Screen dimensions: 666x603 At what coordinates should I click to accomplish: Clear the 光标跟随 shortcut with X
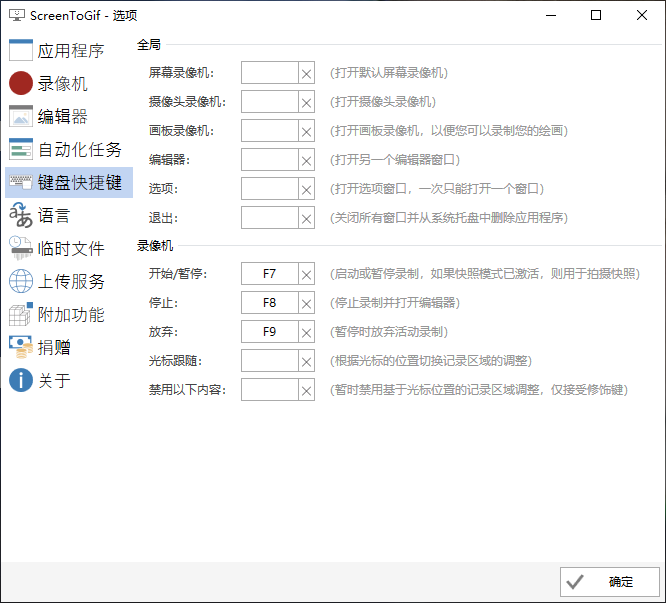pos(306,361)
